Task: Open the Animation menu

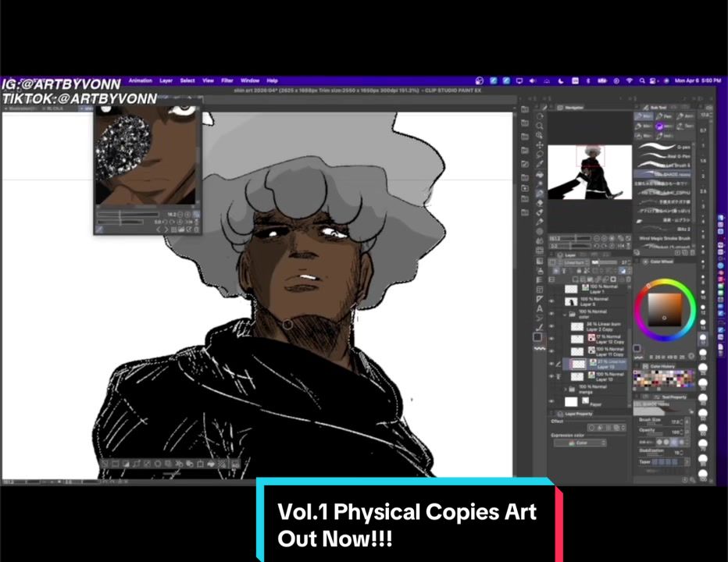Action: click(x=141, y=80)
